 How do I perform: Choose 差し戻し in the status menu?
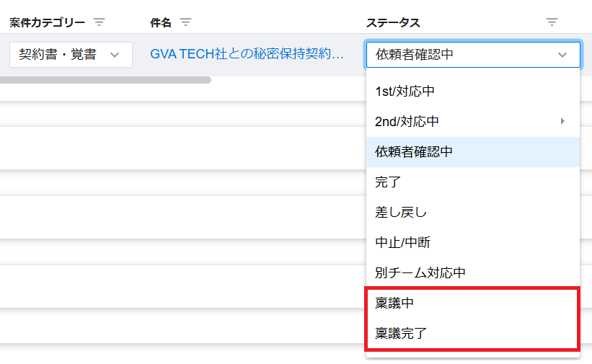tap(392, 213)
